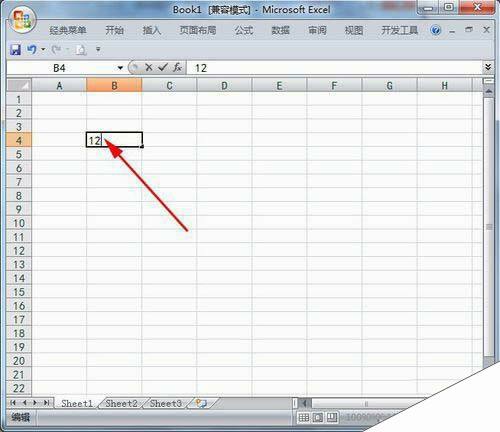Select column A header

pyautogui.click(x=59, y=85)
